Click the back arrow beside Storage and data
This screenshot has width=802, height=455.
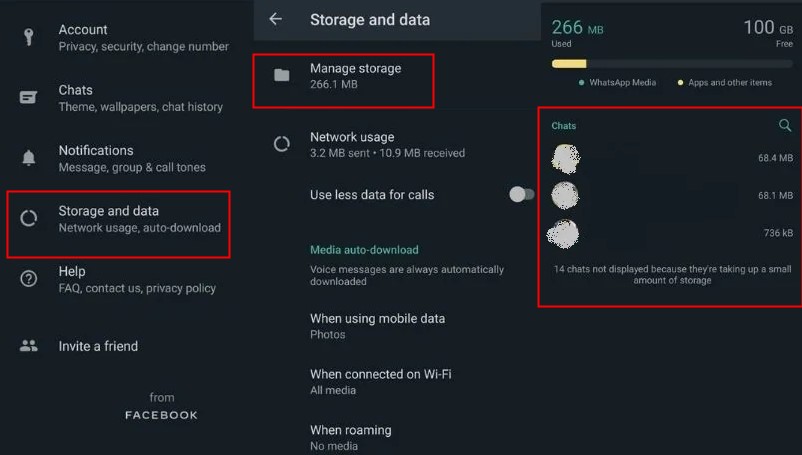(x=276, y=19)
